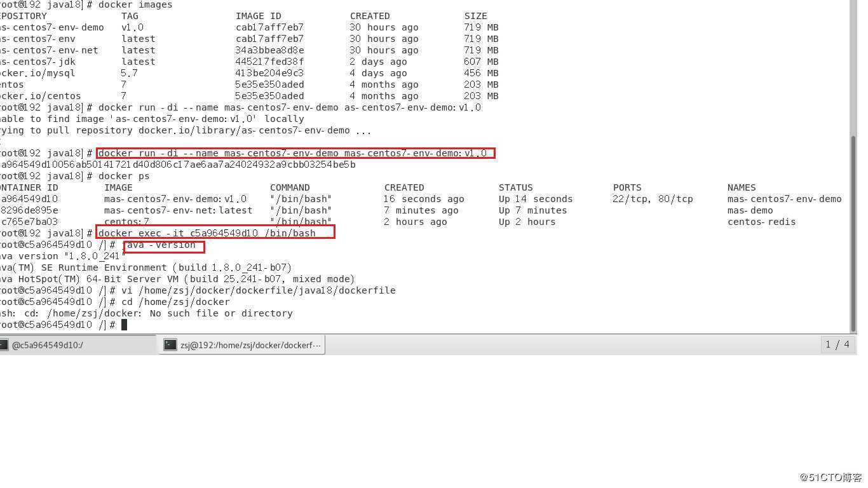The image size is (868, 488).
Task: Click 'mas-centos7-env-net:latest' in the IMAGE column
Action: click(x=178, y=210)
